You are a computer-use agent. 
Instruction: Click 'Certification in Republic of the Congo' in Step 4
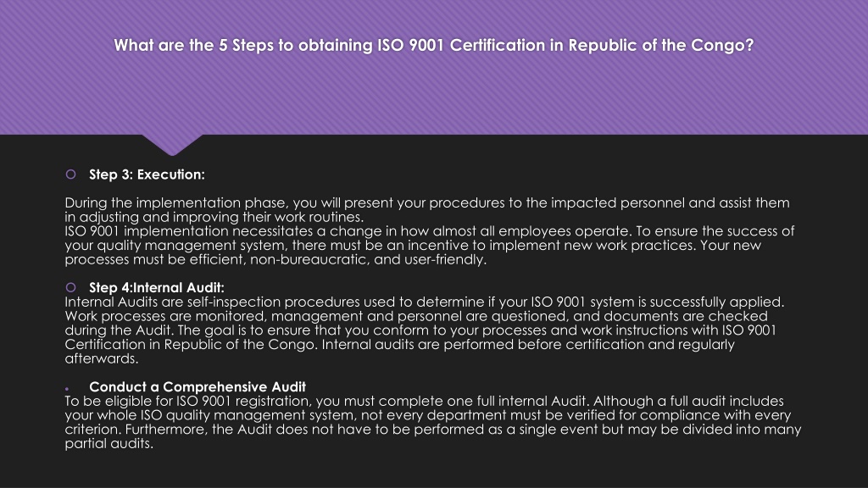(191, 345)
